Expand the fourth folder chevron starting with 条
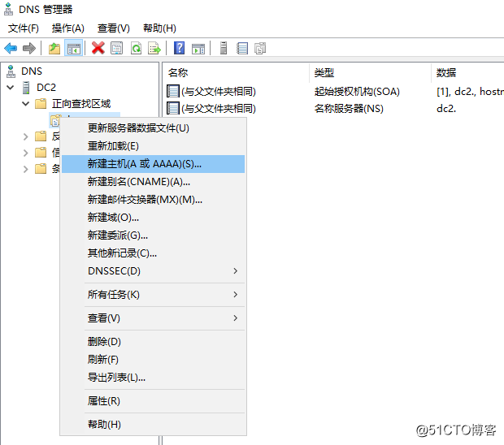Viewport: 504px width, 445px height. [26, 169]
